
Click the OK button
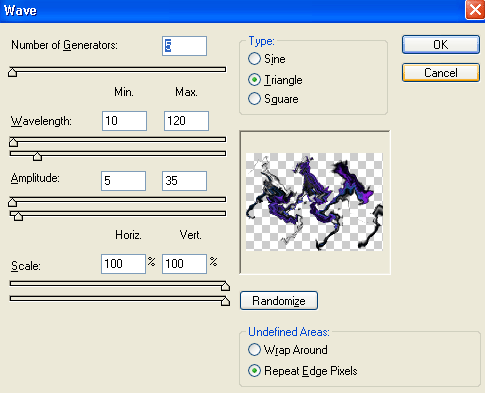(x=441, y=45)
